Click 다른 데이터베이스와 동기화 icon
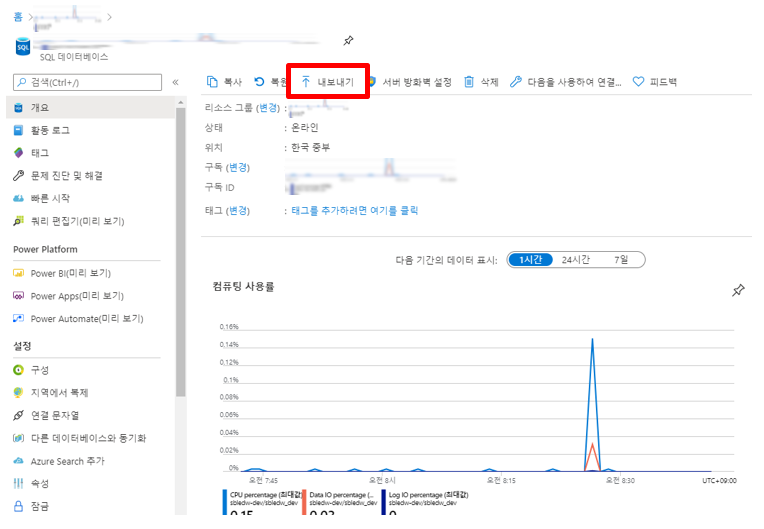The image size is (764, 529). pos(19,438)
